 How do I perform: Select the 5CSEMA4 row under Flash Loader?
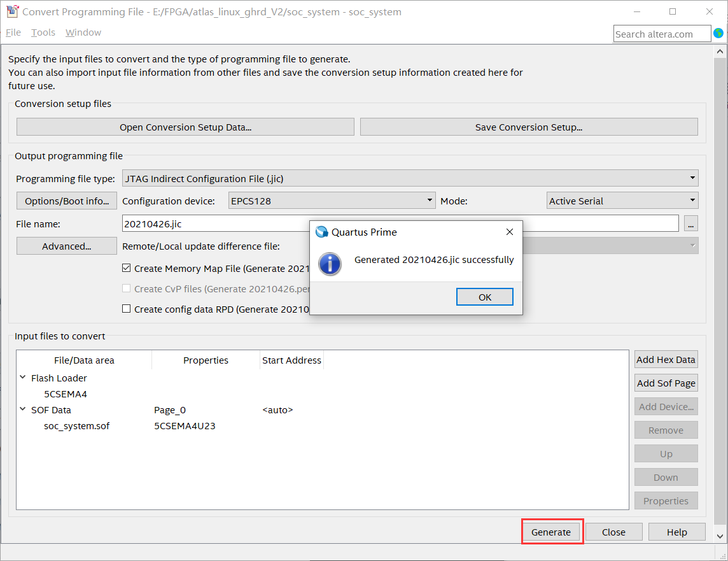[66, 394]
